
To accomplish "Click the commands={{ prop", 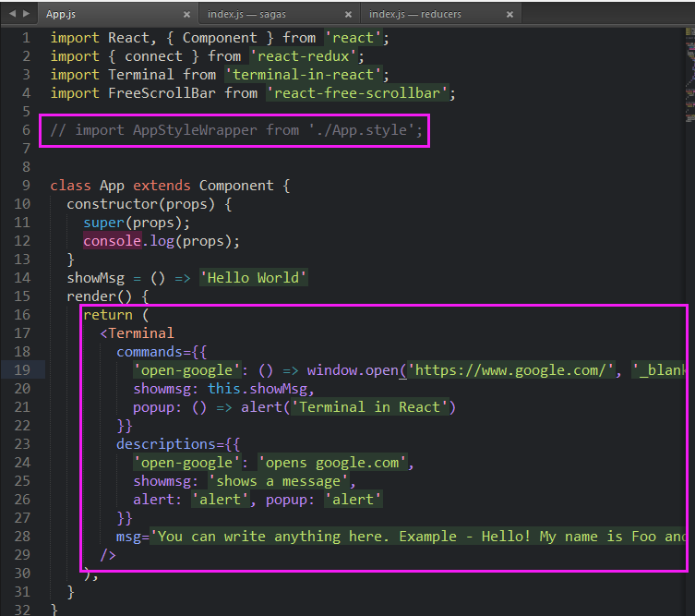I will 162,352.
